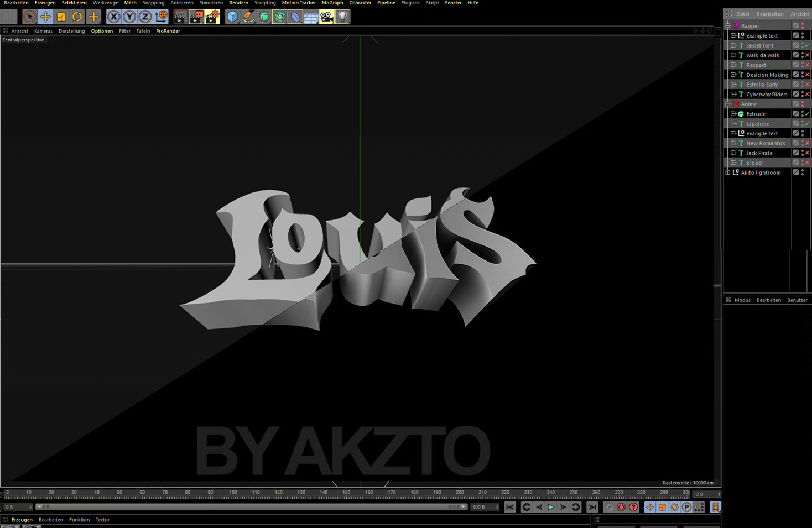Expand the walk da walk object
Screen dimensions: 812x528
pos(733,55)
